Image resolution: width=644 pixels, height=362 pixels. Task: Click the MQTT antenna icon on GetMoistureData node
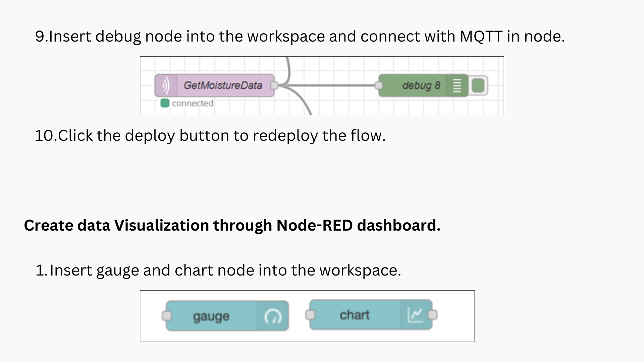(x=165, y=85)
